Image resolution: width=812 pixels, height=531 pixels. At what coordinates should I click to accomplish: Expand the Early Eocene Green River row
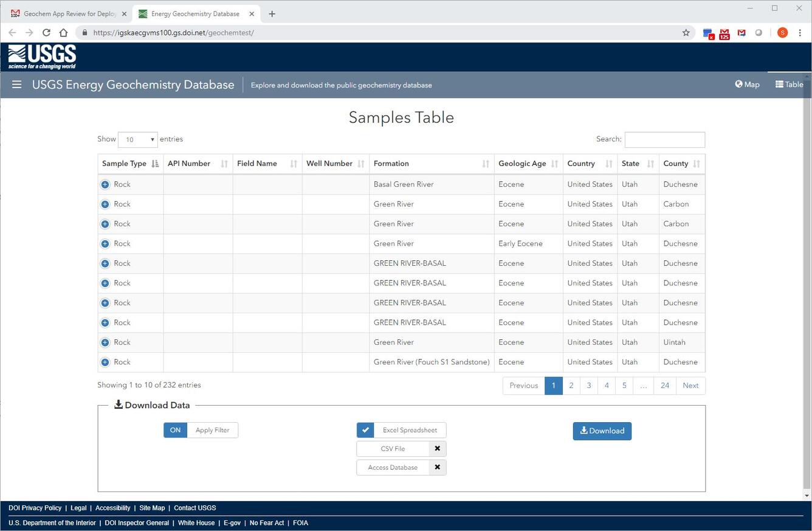(105, 243)
